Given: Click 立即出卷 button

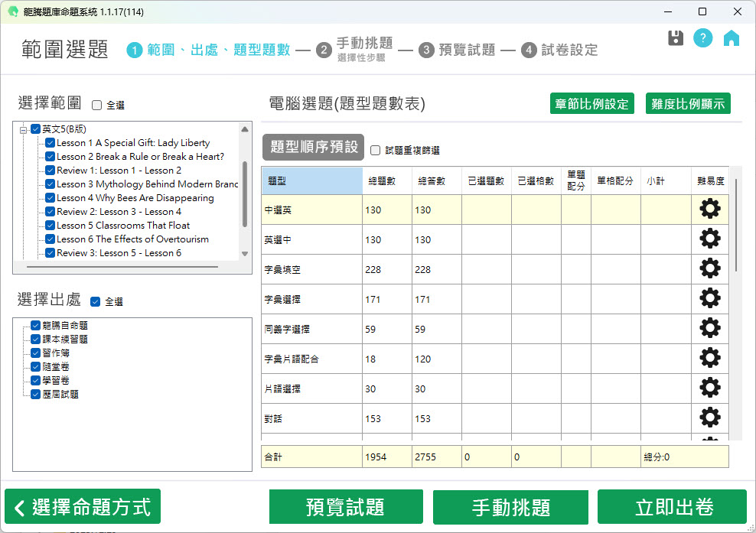Looking at the screenshot, I should tap(672, 507).
